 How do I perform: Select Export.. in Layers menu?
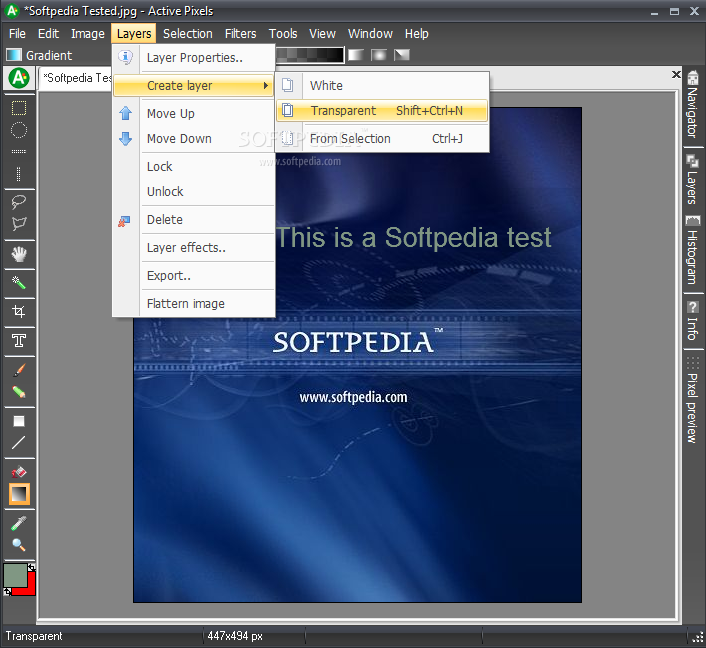(x=194, y=276)
